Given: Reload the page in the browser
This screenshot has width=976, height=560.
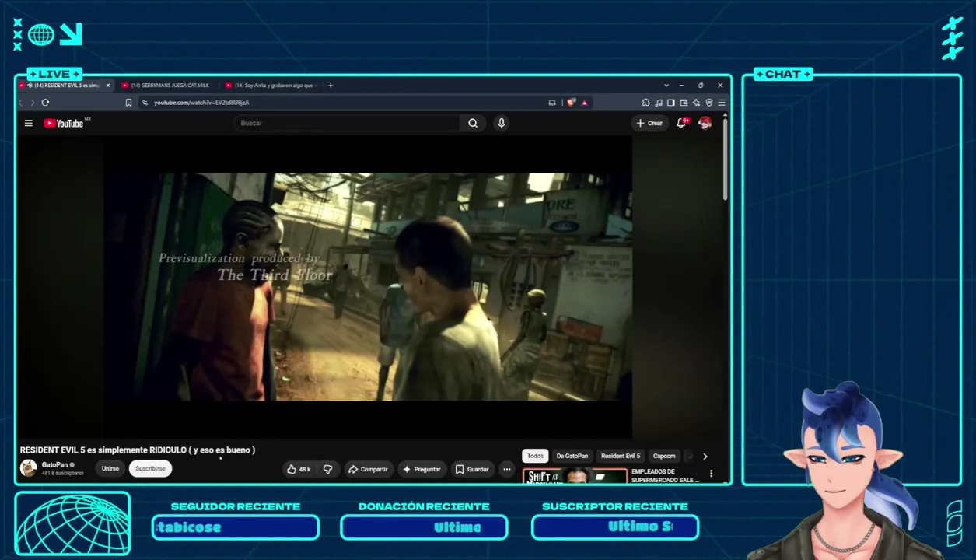Looking at the screenshot, I should pos(45,103).
